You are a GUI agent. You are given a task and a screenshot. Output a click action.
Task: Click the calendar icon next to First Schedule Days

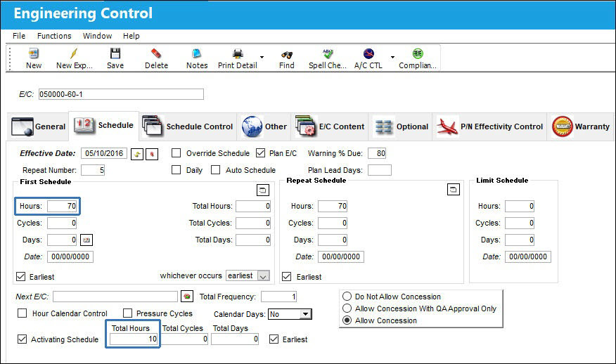point(86,240)
